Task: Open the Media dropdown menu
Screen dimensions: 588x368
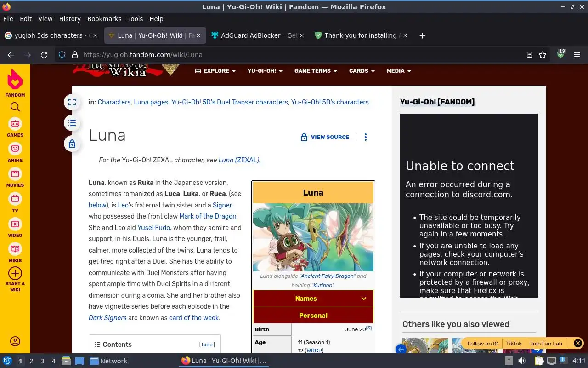Action: (x=399, y=71)
